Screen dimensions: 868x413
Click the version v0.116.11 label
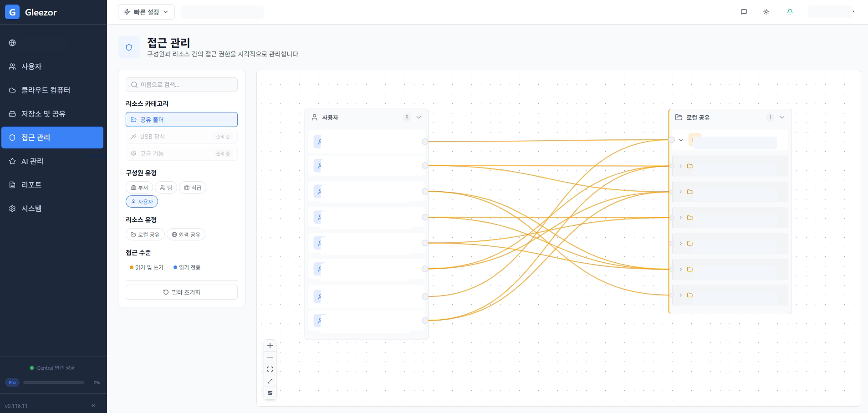click(16, 406)
